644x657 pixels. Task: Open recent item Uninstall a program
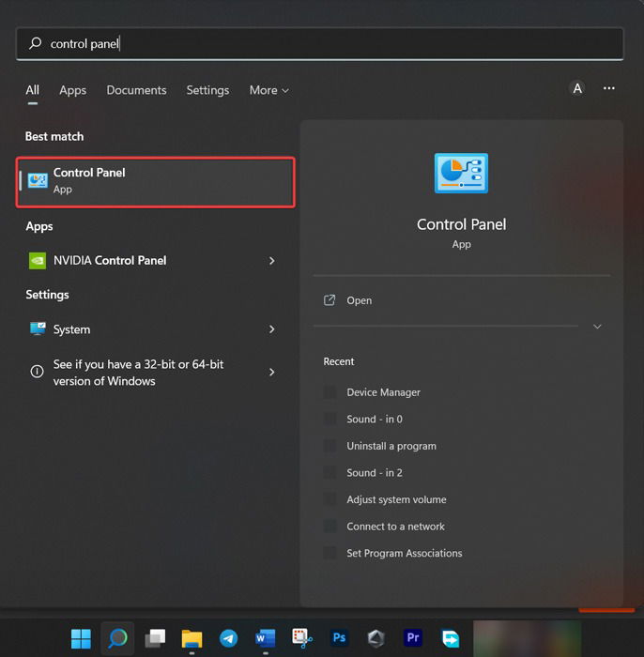[x=391, y=446]
